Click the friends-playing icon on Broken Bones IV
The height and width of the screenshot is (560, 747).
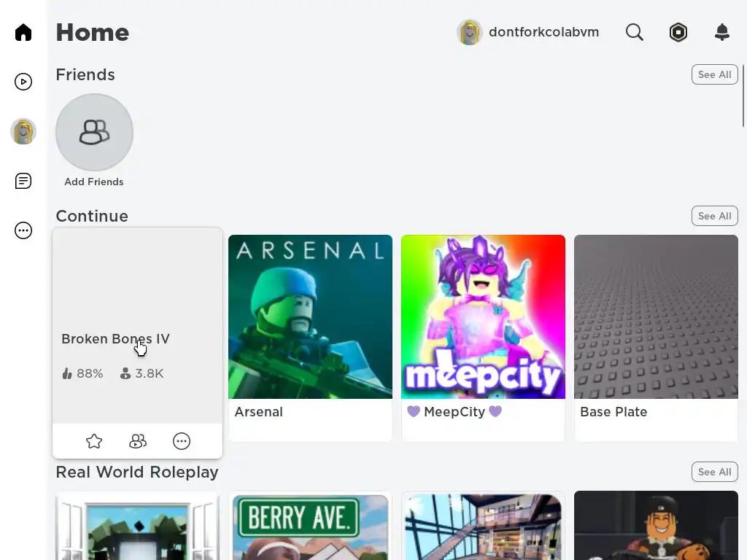point(138,441)
